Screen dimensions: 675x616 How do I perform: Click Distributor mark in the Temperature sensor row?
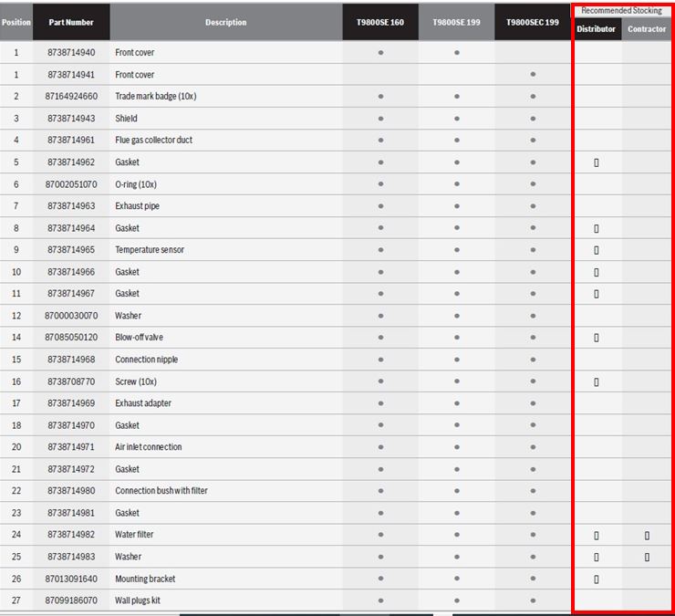[x=597, y=250]
